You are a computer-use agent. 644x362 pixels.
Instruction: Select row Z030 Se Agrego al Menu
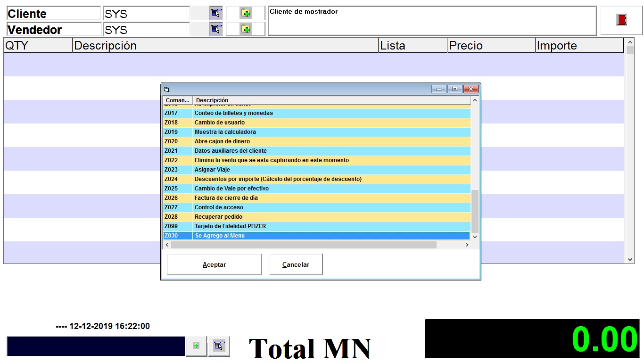pyautogui.click(x=317, y=236)
